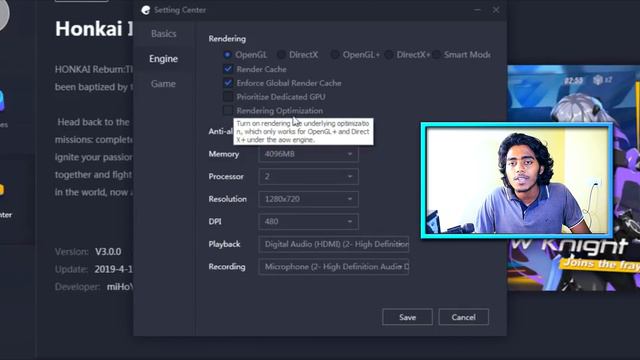Open the Recording device dropdown

[x=334, y=267]
